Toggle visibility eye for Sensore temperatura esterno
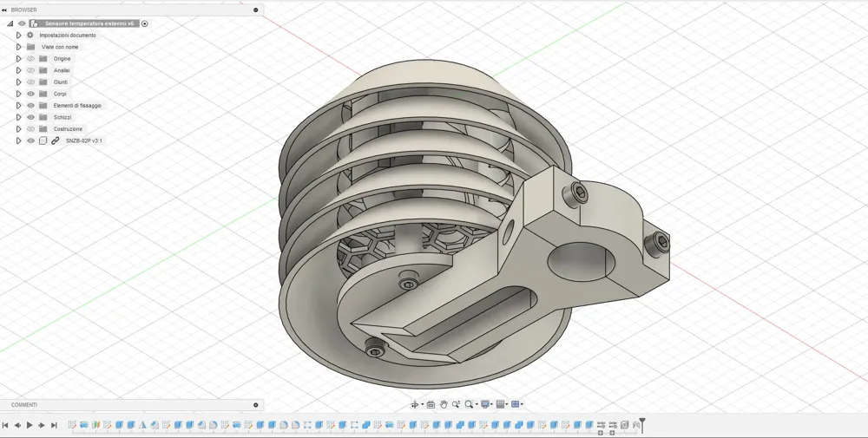Screen dimensions: 868x438 coord(23,23)
